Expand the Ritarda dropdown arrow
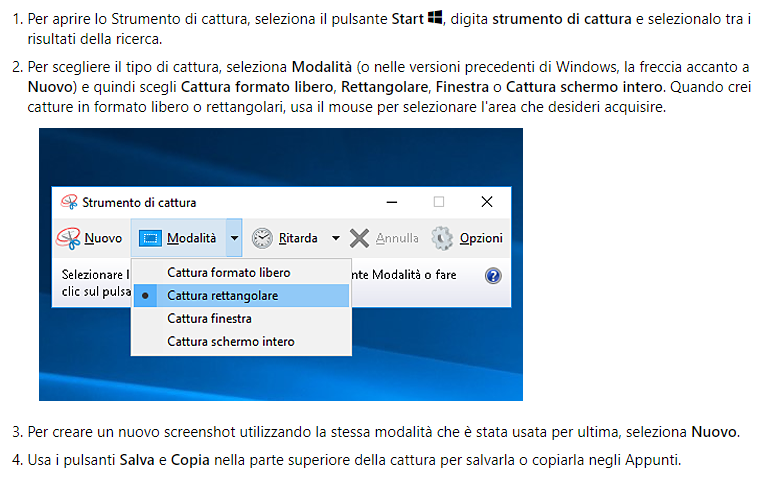The image size is (764, 482). 336,238
